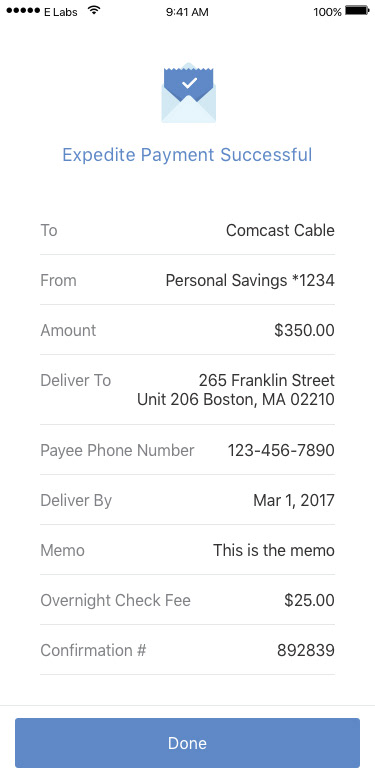Tap the memo text value
The image size is (375, 781).
click(274, 550)
